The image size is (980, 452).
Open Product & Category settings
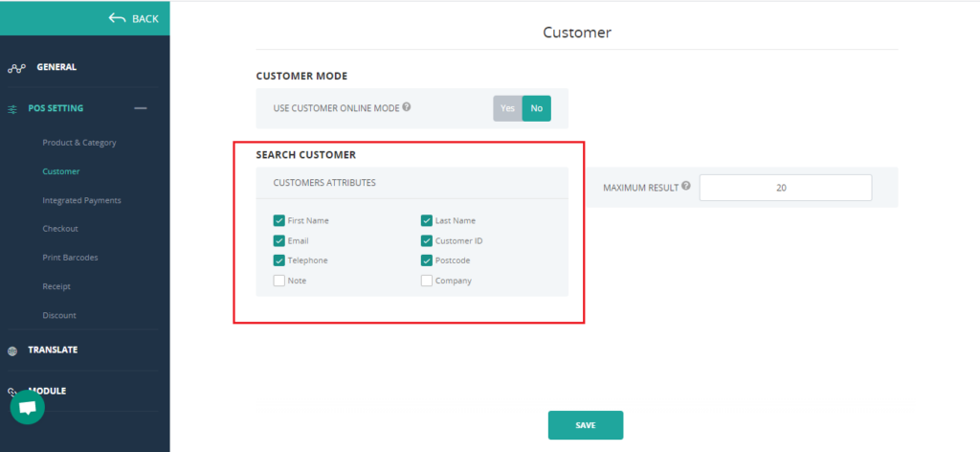click(79, 143)
